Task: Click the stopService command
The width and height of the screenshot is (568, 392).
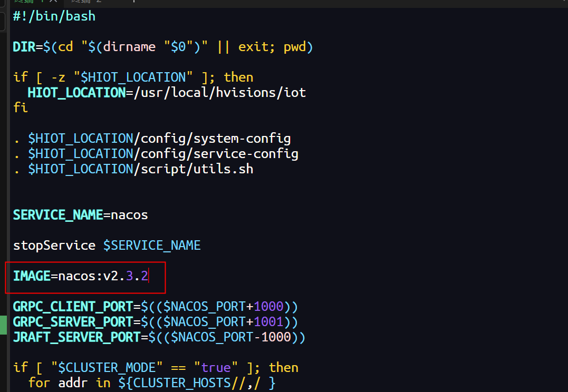Action: coord(54,246)
